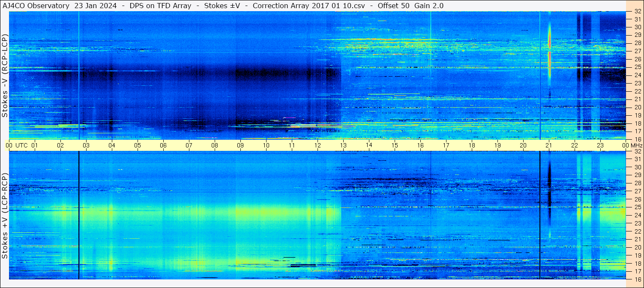Select hour 17 on the UTC time axis
Image resolution: width=644 pixels, height=288 pixels.
[446, 145]
